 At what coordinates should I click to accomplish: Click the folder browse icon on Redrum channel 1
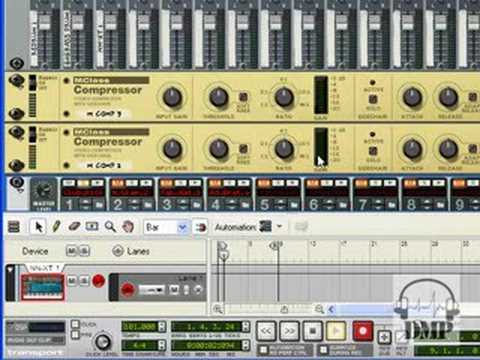pyautogui.click(x=99, y=205)
